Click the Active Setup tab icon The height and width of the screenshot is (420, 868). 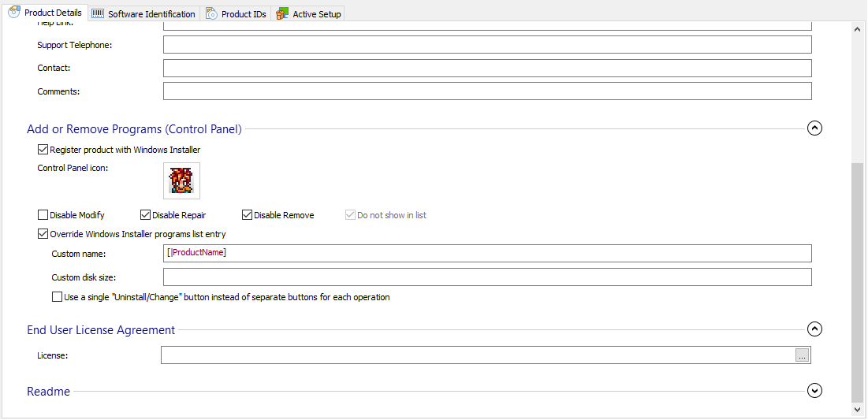point(282,14)
